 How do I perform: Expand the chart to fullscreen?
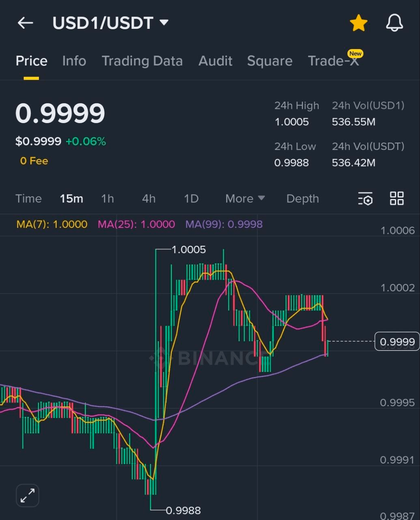point(27,495)
